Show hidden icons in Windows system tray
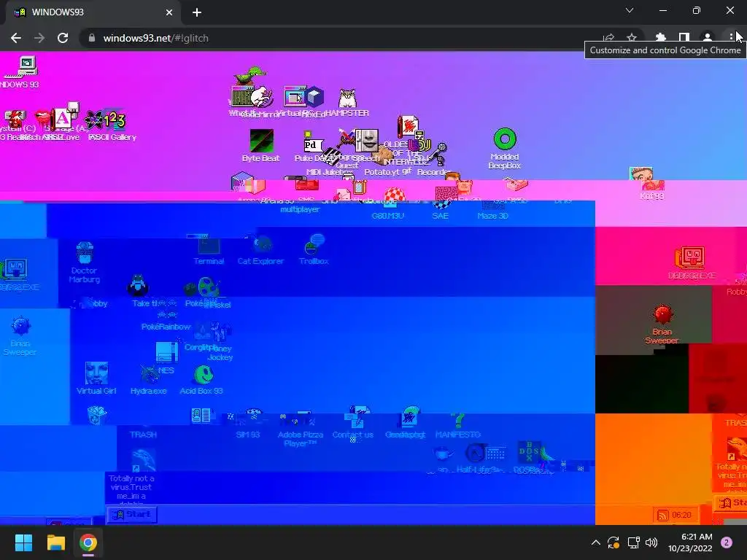Image resolution: width=747 pixels, height=560 pixels. click(x=595, y=542)
